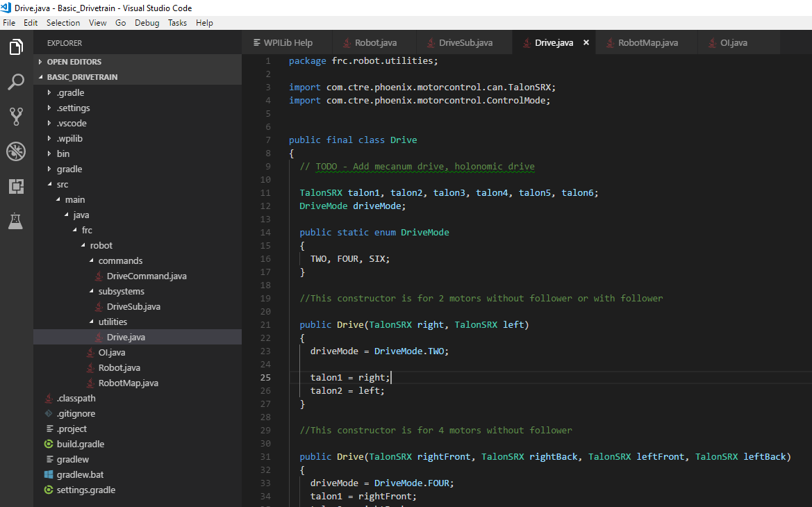Open the Tasks menu

pos(176,22)
